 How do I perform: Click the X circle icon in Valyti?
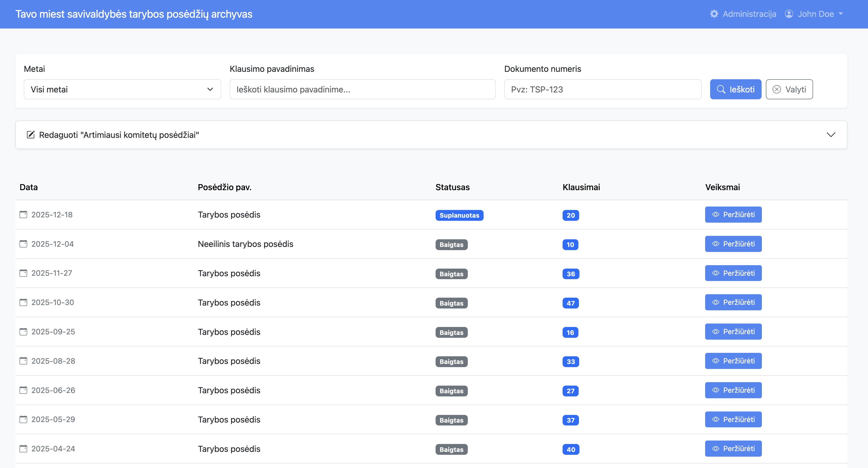[x=777, y=89]
